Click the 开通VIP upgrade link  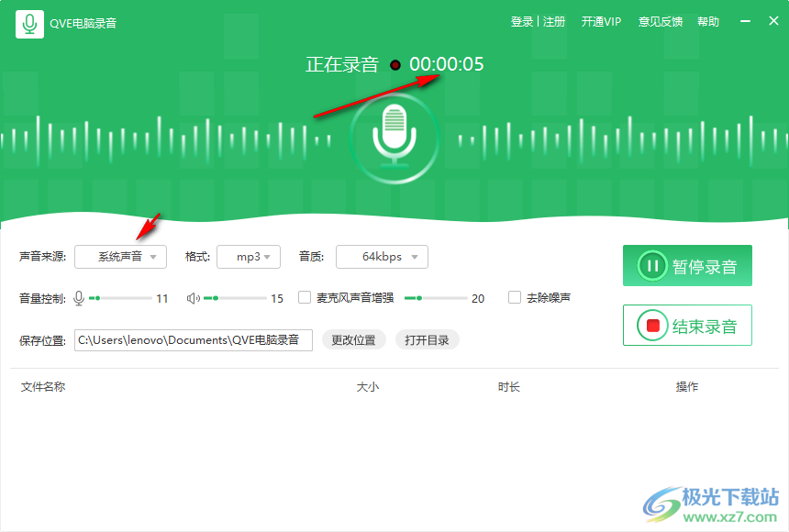pos(601,21)
